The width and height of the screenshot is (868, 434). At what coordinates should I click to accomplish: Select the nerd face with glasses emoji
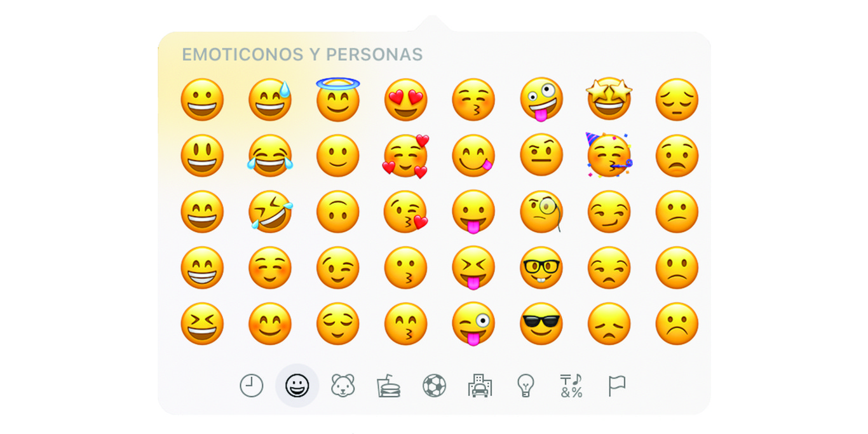coord(541,268)
